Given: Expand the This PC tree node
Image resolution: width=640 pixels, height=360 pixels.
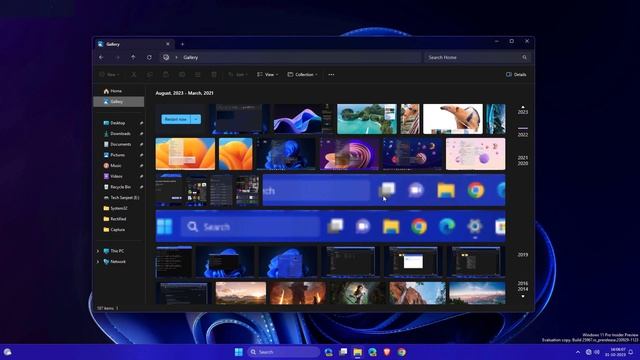Looking at the screenshot, I should point(98,251).
